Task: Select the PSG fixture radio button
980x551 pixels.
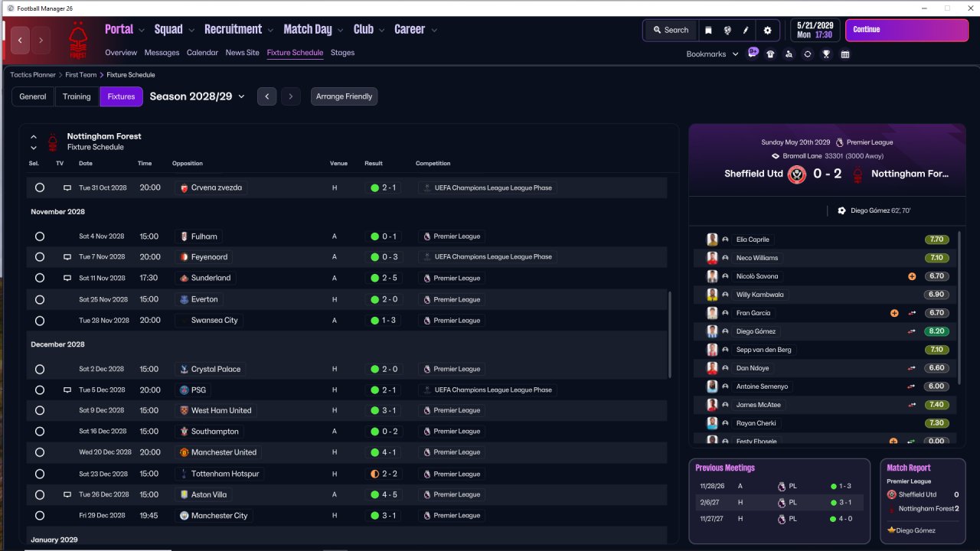Action: 40,390
